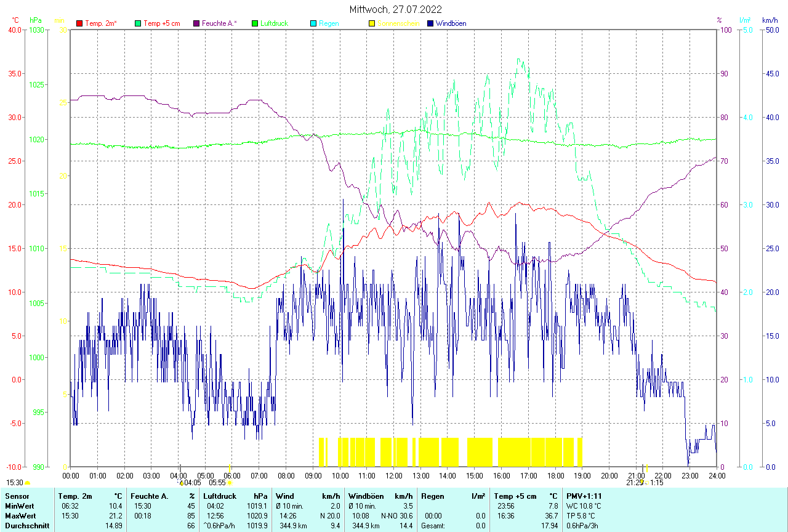Click the "Temp. 2m*" legend label
Image resolution: width=788 pixels, height=532 pixels.
coord(101,23)
